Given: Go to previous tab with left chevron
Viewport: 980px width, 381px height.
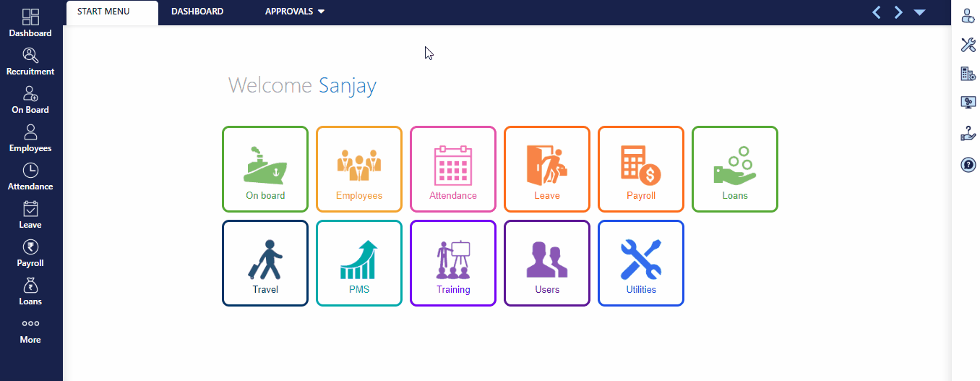Looking at the screenshot, I should click(x=877, y=12).
